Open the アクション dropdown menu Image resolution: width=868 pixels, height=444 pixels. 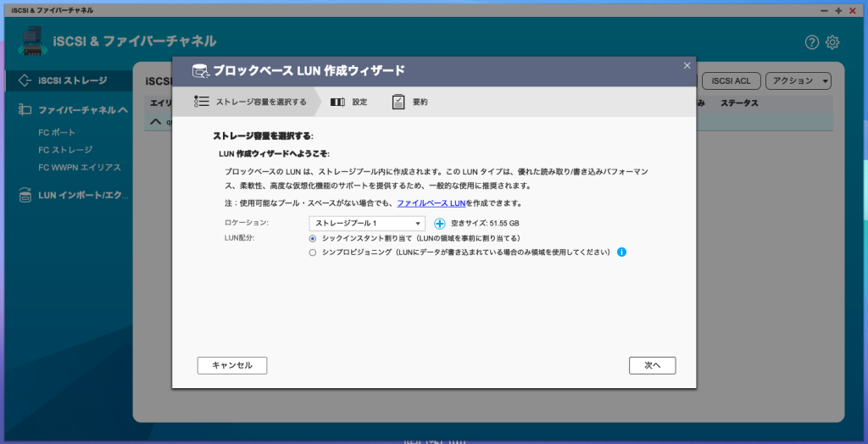tap(798, 80)
